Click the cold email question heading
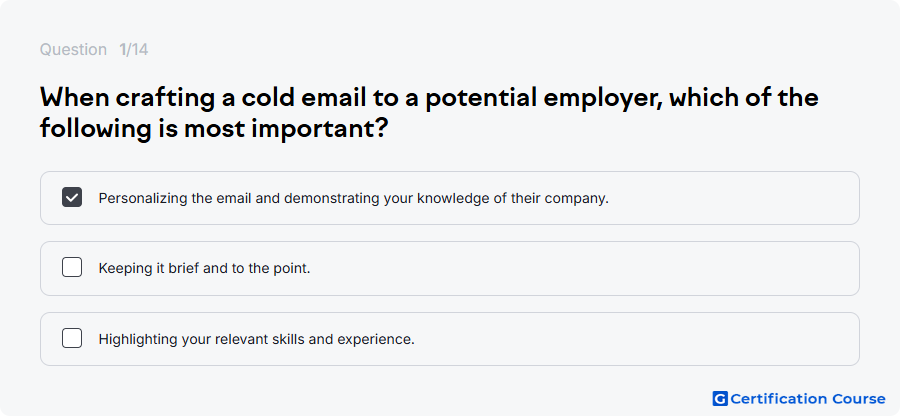Image resolution: width=900 pixels, height=416 pixels. 429,113
